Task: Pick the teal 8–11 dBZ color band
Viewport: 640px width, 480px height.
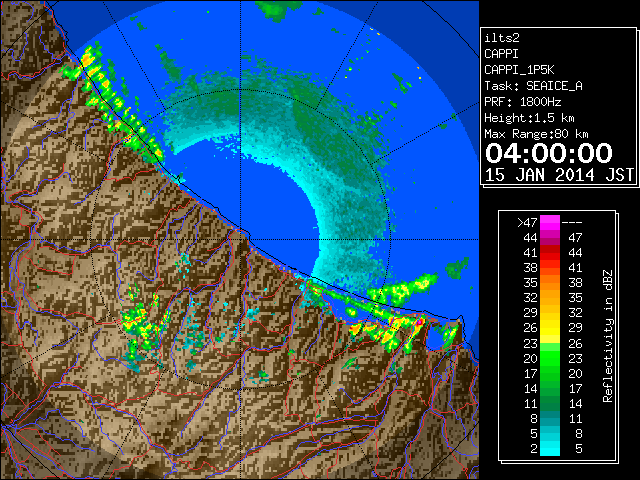Action: pos(550,418)
